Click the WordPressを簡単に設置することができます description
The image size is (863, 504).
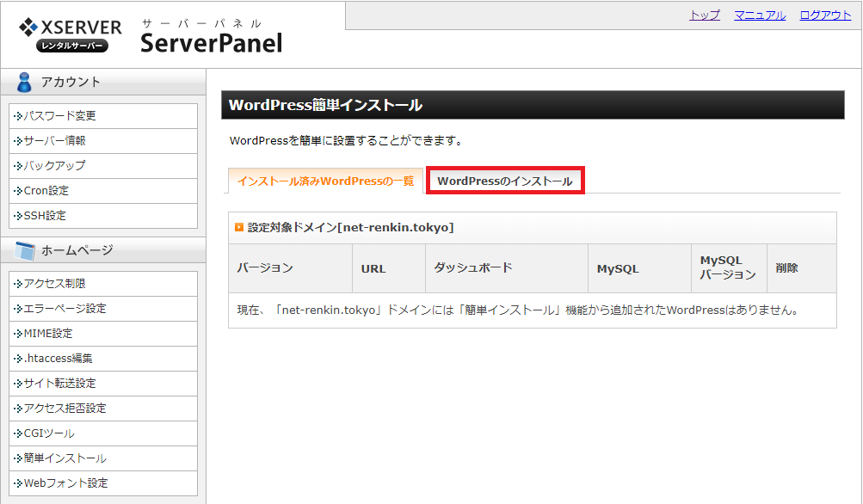[x=345, y=141]
